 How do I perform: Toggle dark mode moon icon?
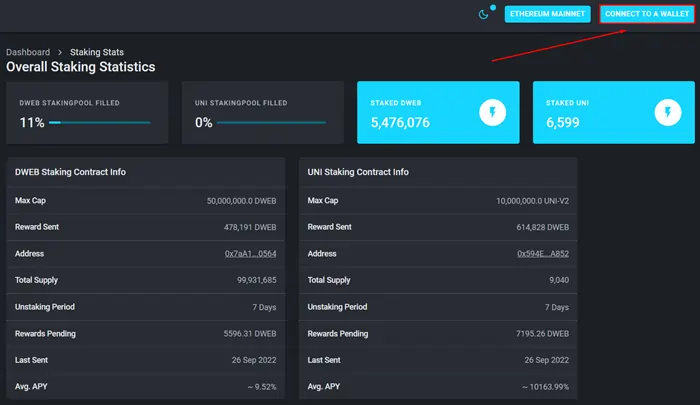coord(483,15)
